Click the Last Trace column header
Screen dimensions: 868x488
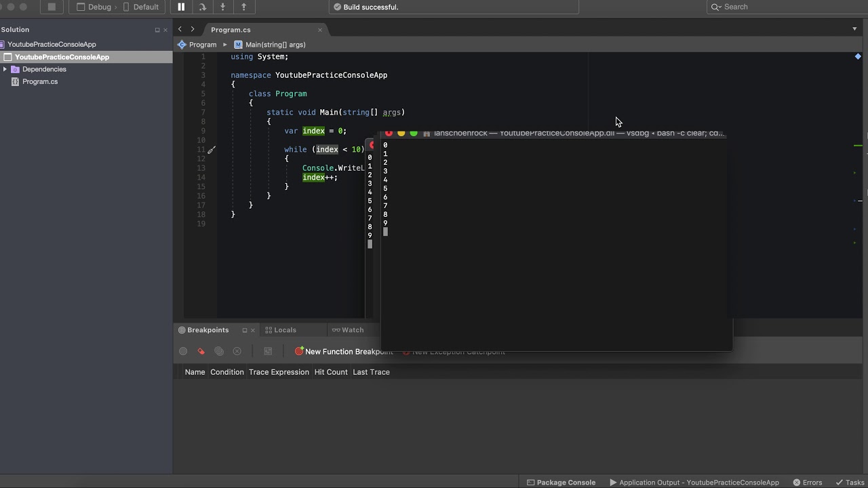pyautogui.click(x=371, y=372)
